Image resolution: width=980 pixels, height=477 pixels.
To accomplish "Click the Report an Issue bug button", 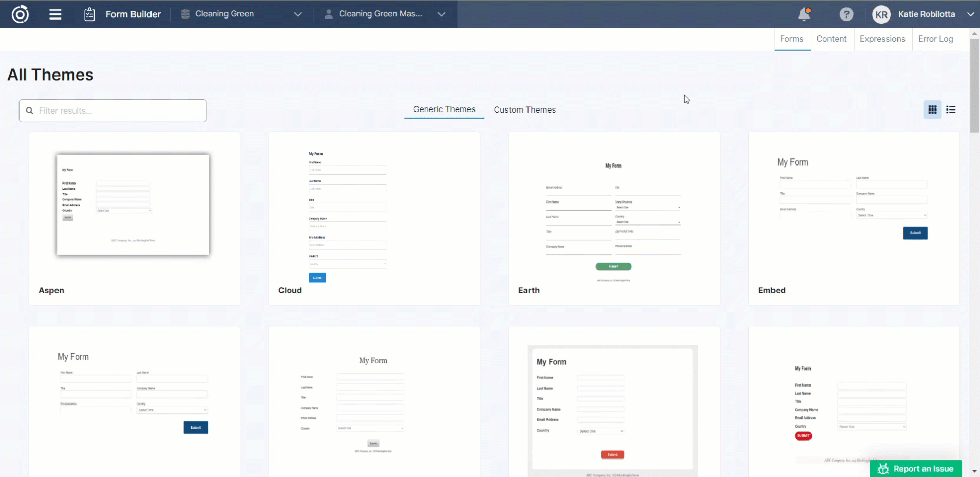I will [915, 468].
